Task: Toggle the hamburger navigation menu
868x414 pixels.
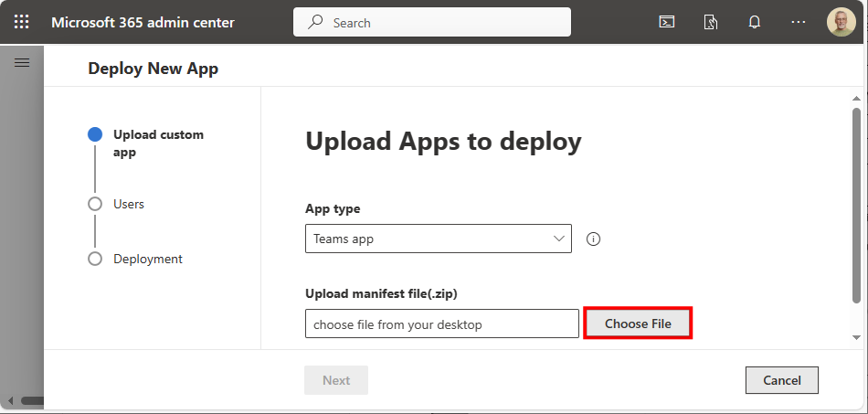Action: pos(22,62)
